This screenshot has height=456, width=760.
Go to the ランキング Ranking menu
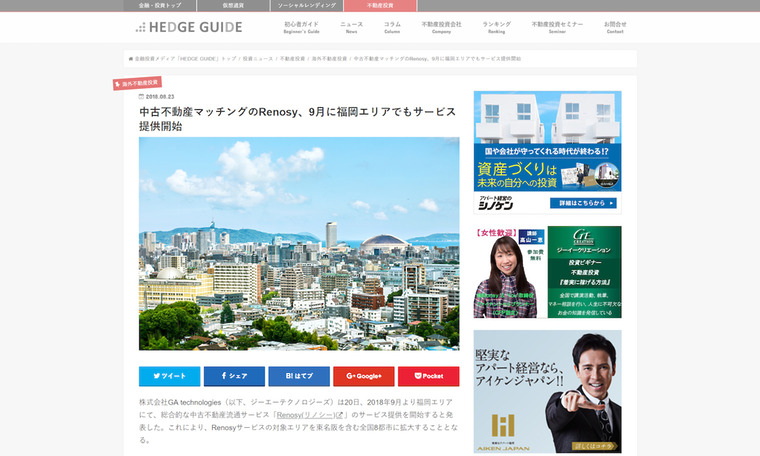click(496, 27)
